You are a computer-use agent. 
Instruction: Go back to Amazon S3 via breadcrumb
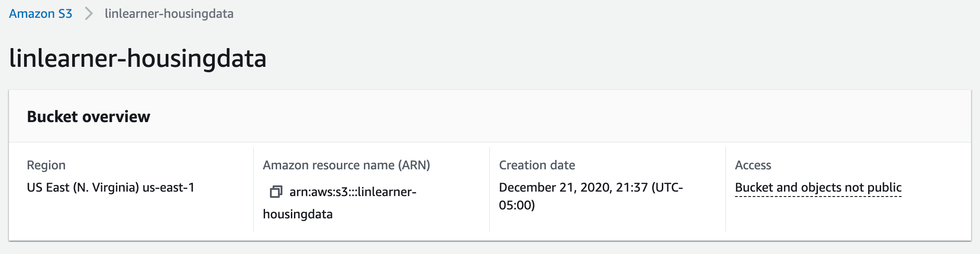(x=41, y=14)
